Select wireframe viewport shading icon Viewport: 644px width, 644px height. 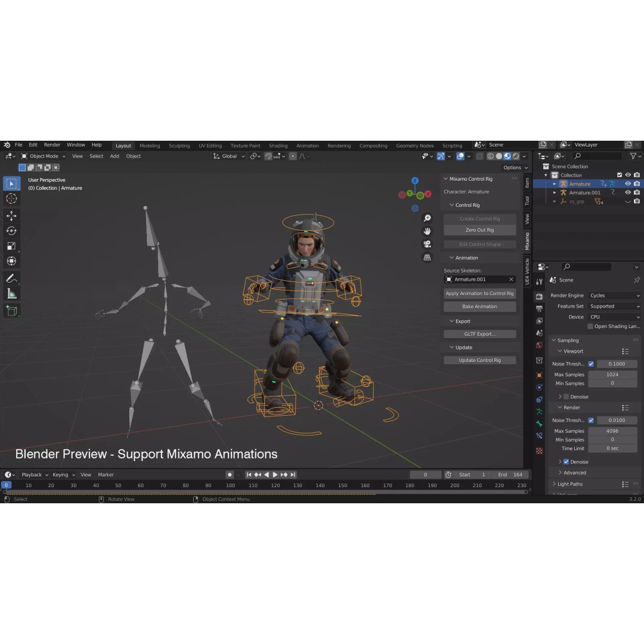[490, 156]
